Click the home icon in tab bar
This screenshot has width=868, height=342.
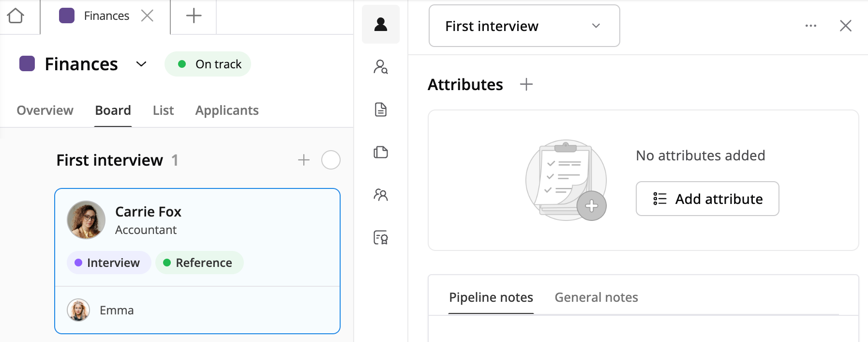click(15, 16)
